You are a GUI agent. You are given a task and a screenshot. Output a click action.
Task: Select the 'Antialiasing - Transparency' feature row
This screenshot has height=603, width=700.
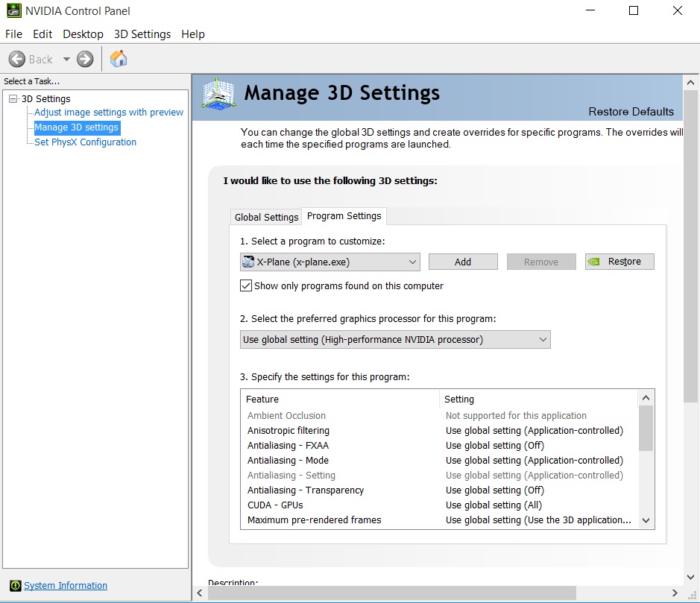[439, 490]
